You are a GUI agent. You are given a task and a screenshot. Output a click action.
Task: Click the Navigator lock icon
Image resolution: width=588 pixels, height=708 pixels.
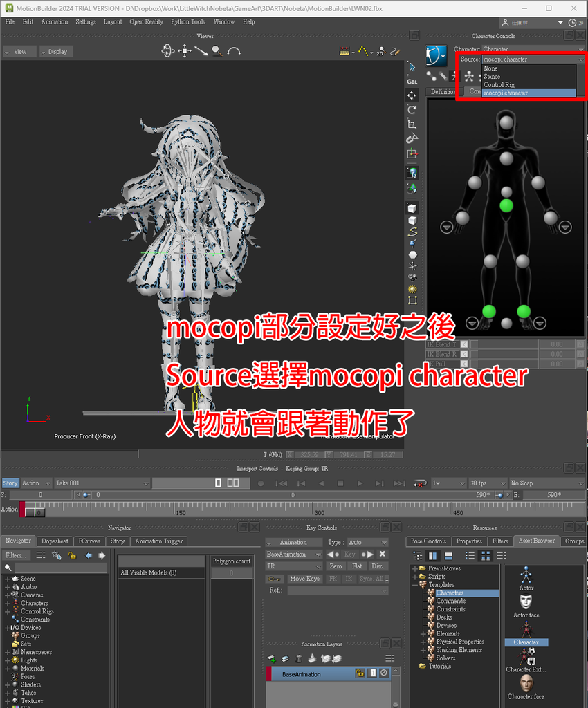(72, 555)
